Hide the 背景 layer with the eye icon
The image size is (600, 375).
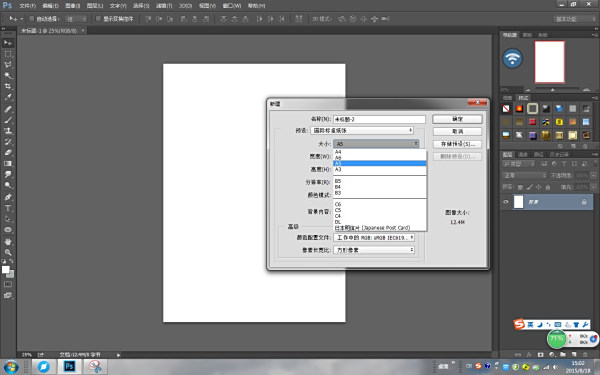tap(506, 202)
